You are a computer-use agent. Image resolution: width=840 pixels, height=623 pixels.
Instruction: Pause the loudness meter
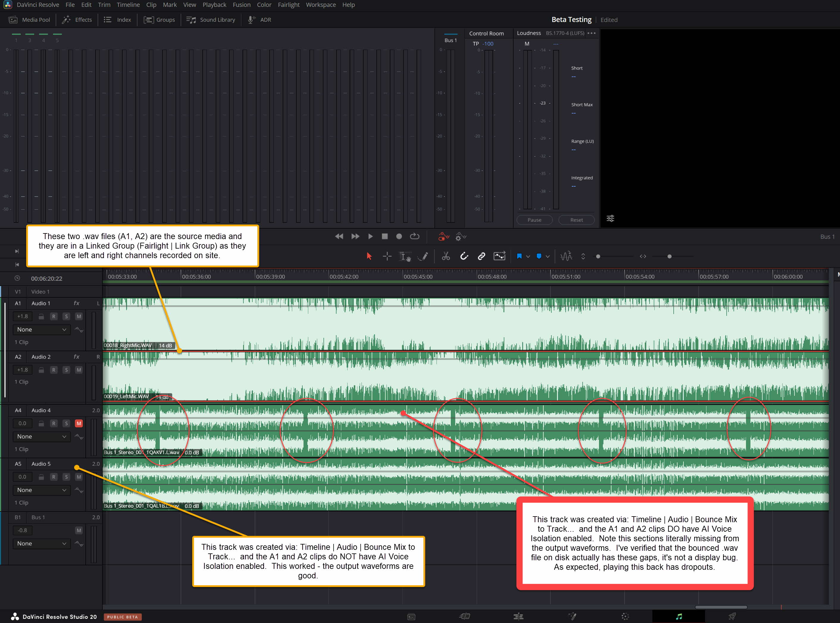(534, 220)
